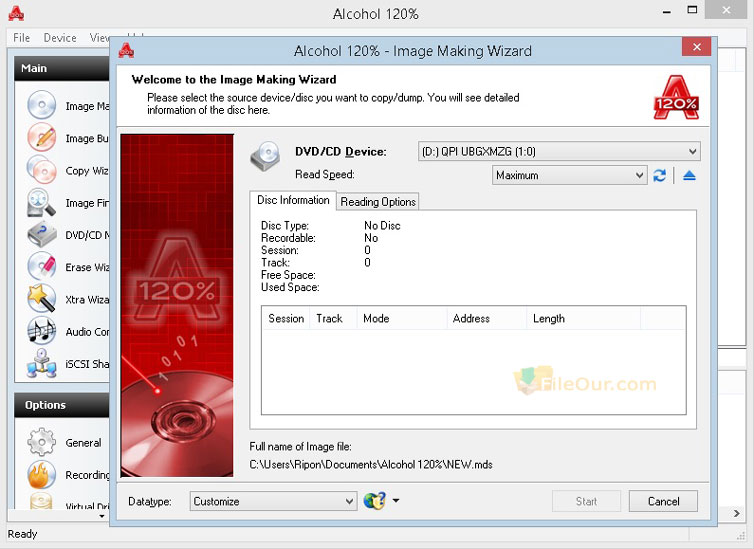The width and height of the screenshot is (754, 549).
Task: Click the red 120% logo in wizard header
Action: (676, 98)
